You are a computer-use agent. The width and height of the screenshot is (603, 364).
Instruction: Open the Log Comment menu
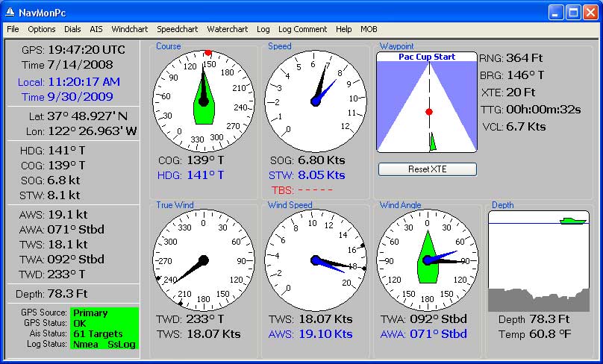pyautogui.click(x=302, y=29)
